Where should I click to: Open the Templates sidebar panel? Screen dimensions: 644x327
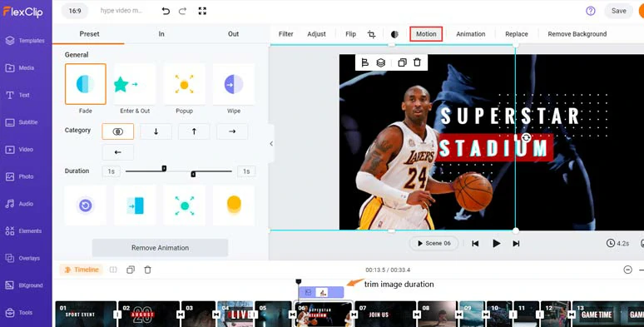(x=26, y=41)
